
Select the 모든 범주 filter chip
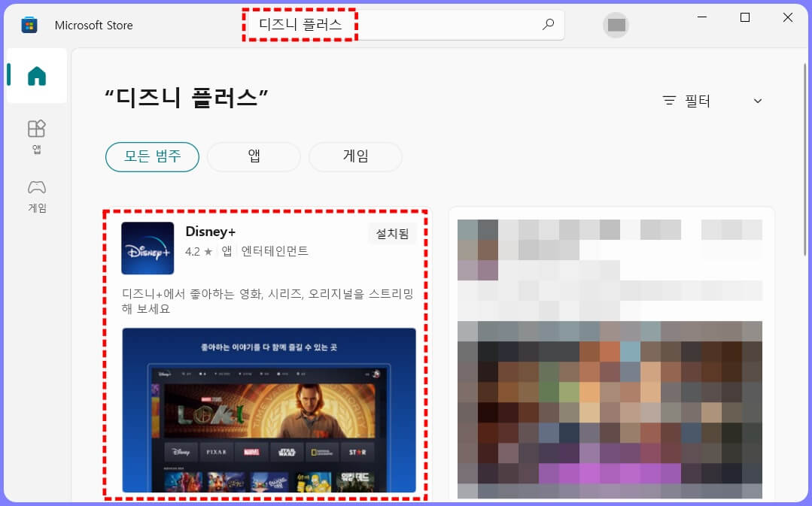[152, 156]
